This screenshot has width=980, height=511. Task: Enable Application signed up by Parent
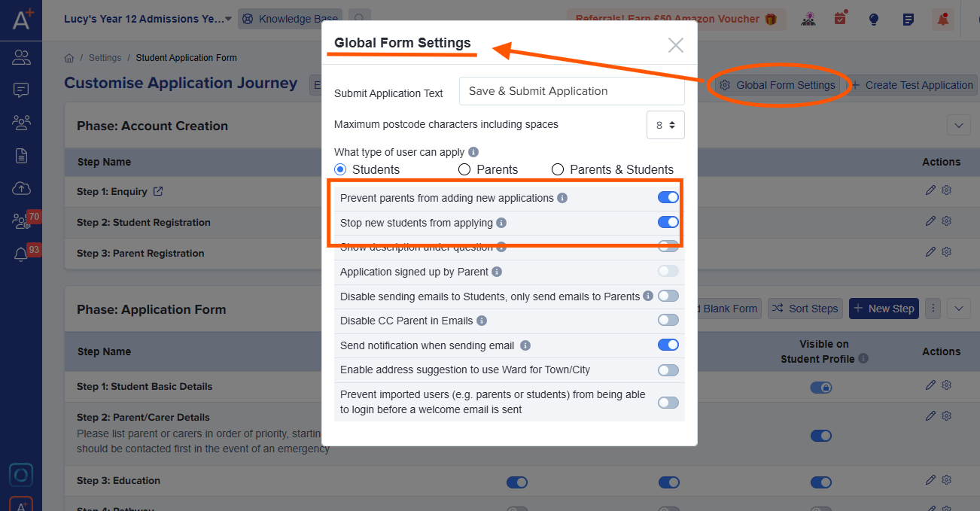[668, 271]
